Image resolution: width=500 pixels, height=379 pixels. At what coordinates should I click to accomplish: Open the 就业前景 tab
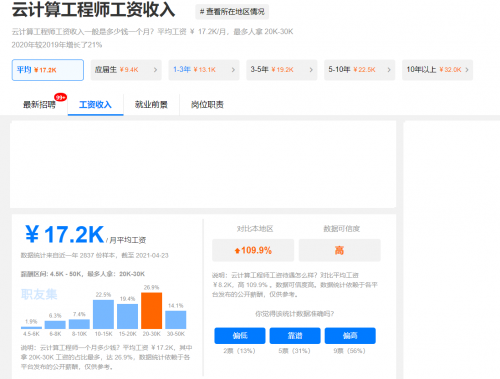click(151, 105)
